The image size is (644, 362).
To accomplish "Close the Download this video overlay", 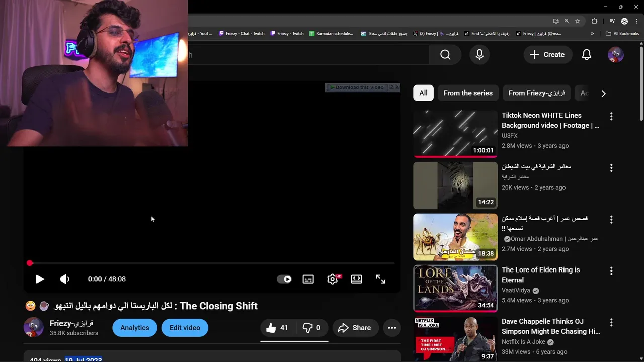I will click(x=396, y=87).
